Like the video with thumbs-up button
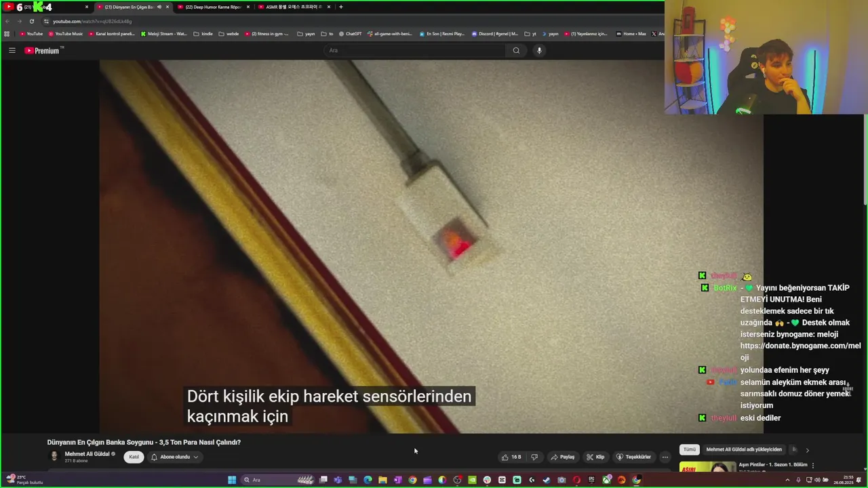Viewport: 868px width, 488px height. click(511, 457)
